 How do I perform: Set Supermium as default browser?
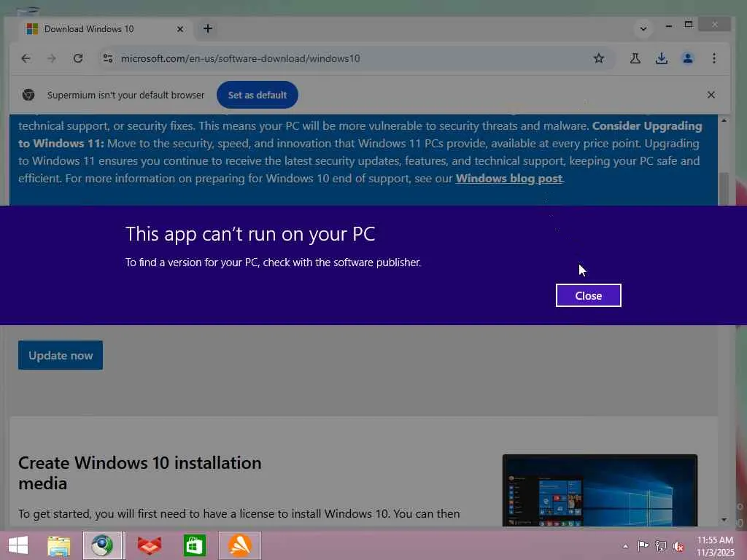point(258,95)
